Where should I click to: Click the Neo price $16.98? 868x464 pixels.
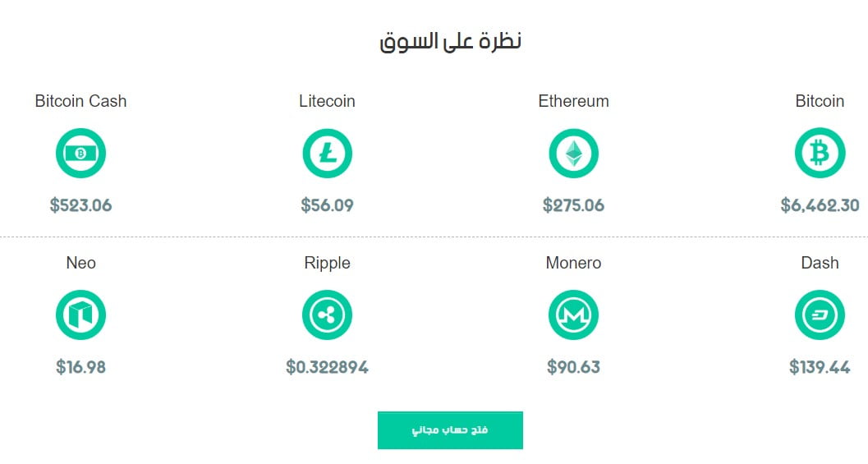(80, 367)
